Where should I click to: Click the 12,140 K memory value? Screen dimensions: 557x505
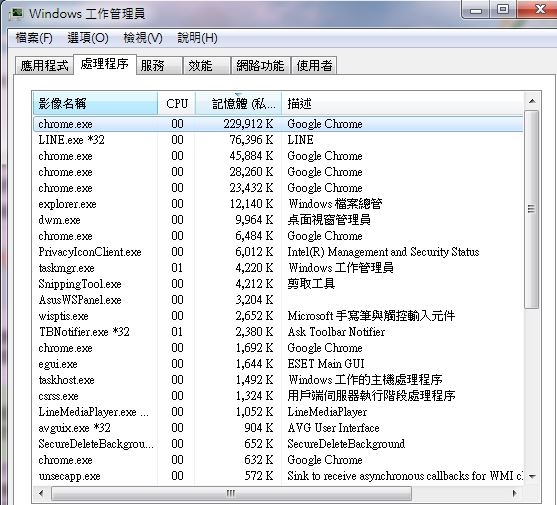(251, 204)
